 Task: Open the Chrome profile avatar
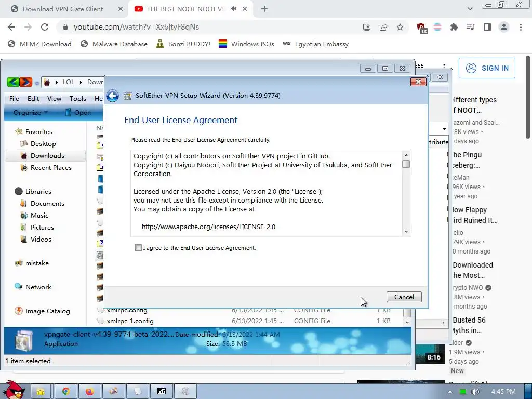[504, 27]
